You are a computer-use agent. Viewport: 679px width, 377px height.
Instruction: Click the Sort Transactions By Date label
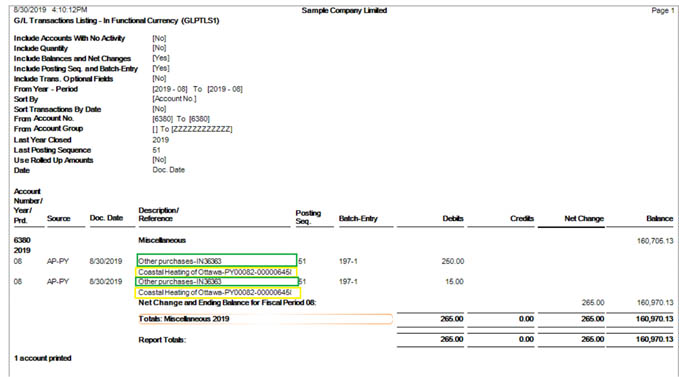pyautogui.click(x=57, y=109)
